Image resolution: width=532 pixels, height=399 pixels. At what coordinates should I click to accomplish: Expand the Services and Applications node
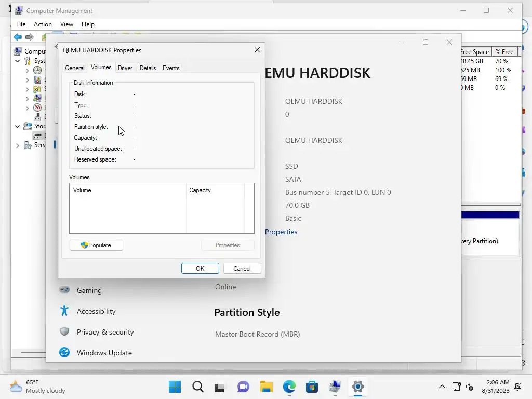click(x=17, y=145)
